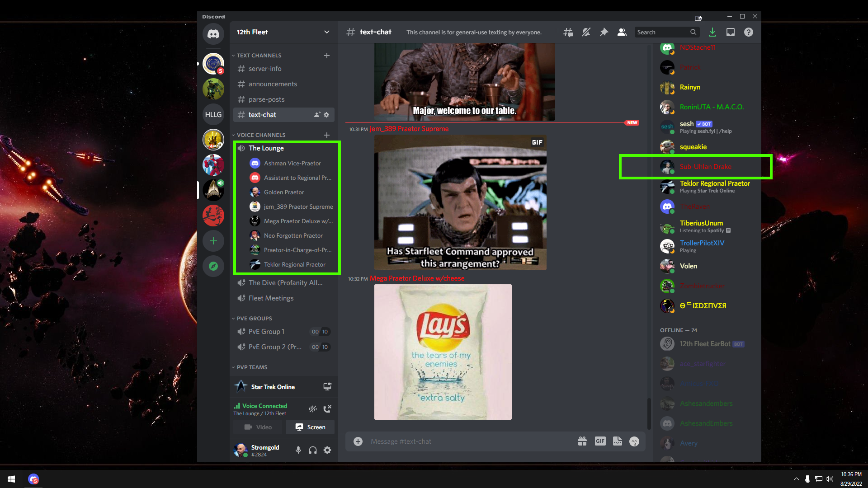Join PvE Group 1 voice channel
This screenshot has width=868, height=488.
click(284, 332)
